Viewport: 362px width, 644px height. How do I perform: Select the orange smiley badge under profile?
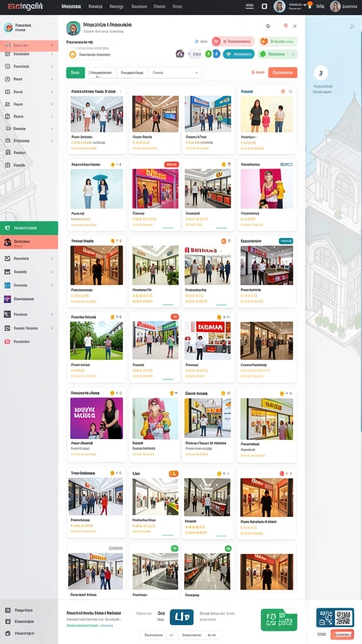point(73,54)
